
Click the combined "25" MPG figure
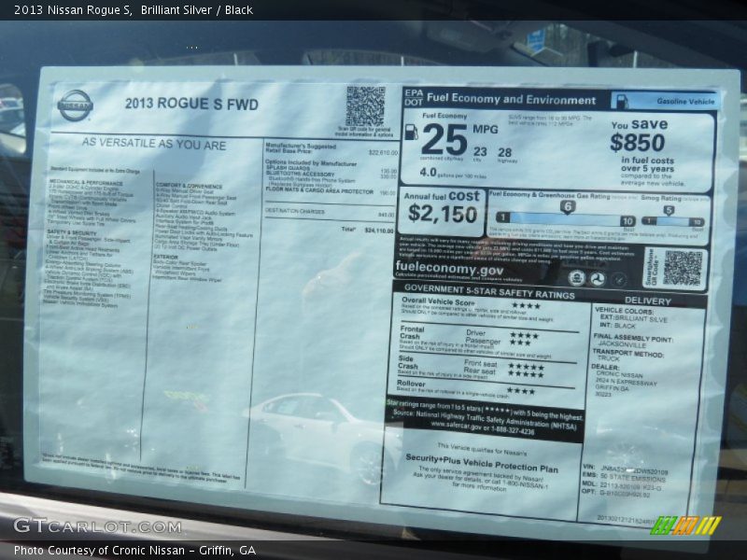pos(444,139)
